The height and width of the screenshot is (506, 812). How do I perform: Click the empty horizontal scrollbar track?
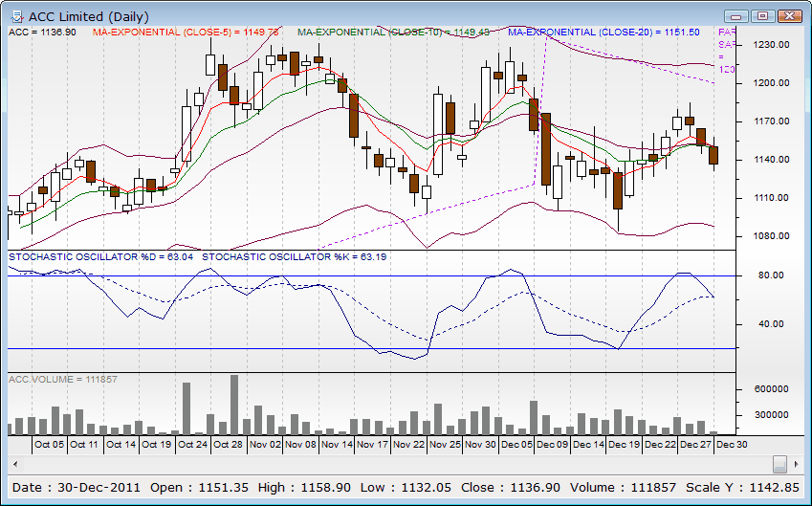(x=383, y=464)
